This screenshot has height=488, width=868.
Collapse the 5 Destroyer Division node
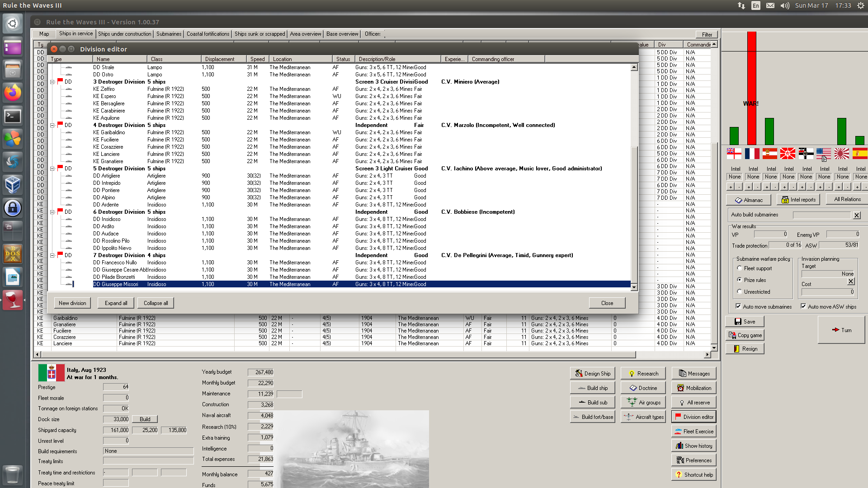tap(52, 169)
